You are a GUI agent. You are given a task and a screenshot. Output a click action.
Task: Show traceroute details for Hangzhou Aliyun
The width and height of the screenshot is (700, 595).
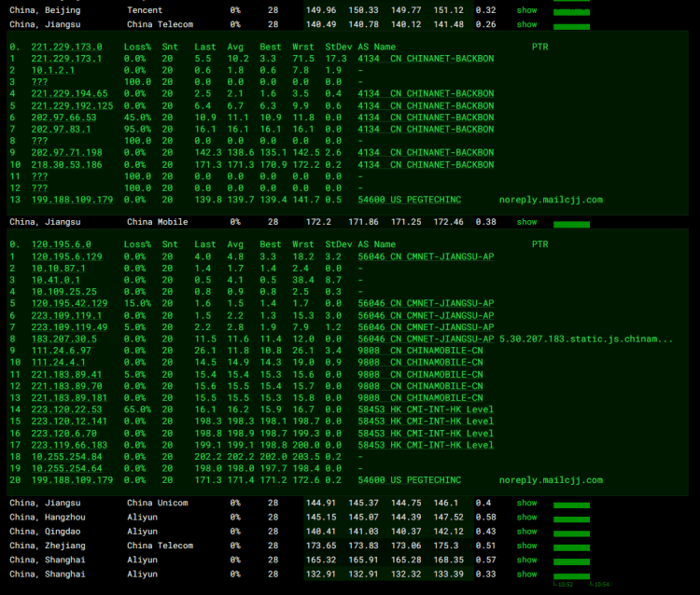pyautogui.click(x=527, y=518)
